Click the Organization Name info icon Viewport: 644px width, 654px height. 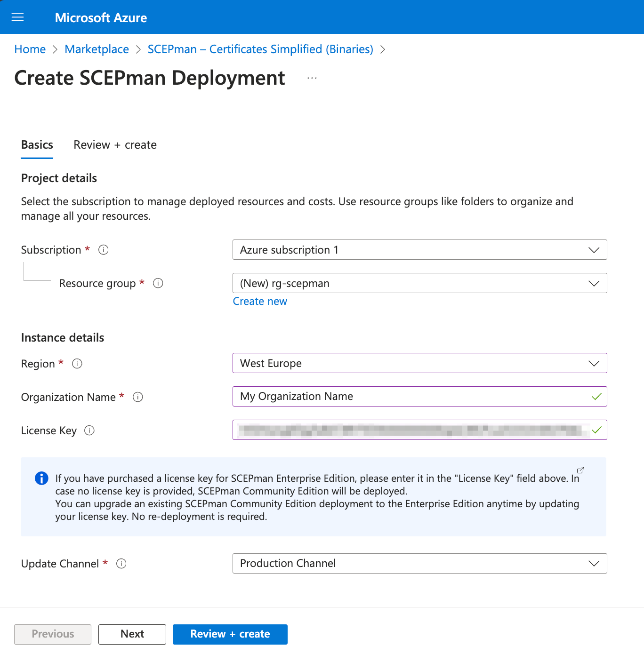pos(138,397)
